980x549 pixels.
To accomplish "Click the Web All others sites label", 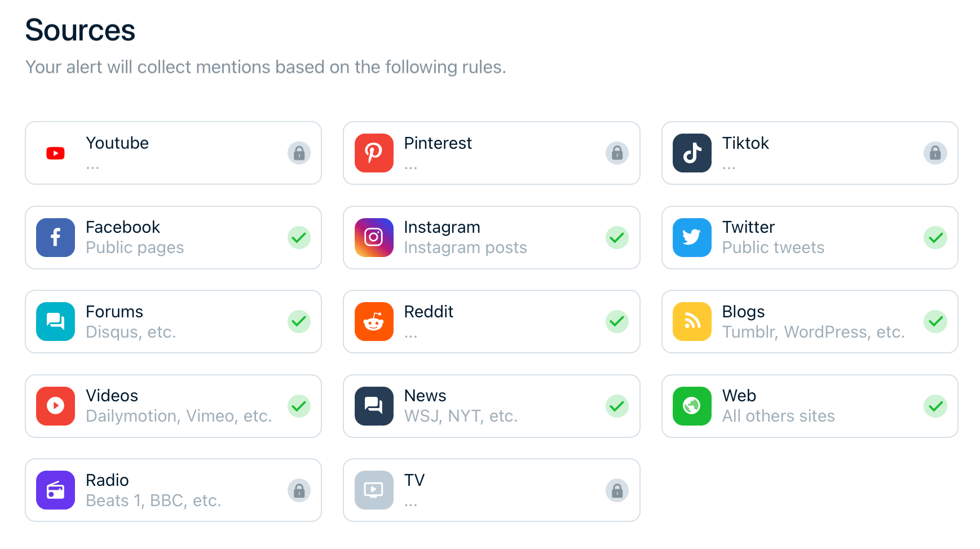I will 778,416.
